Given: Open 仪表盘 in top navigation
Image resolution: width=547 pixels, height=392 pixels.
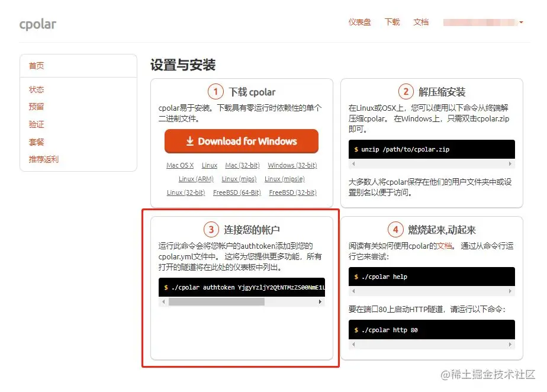Looking at the screenshot, I should 359,22.
